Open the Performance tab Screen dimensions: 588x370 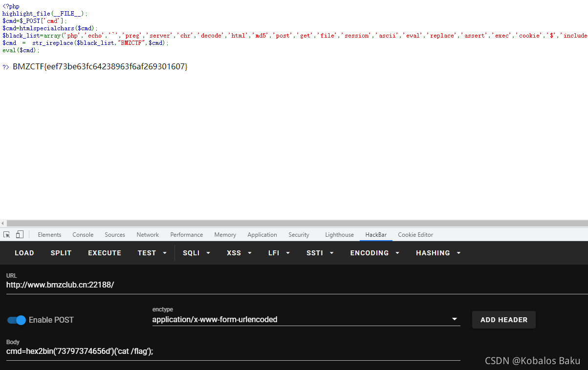(187, 235)
